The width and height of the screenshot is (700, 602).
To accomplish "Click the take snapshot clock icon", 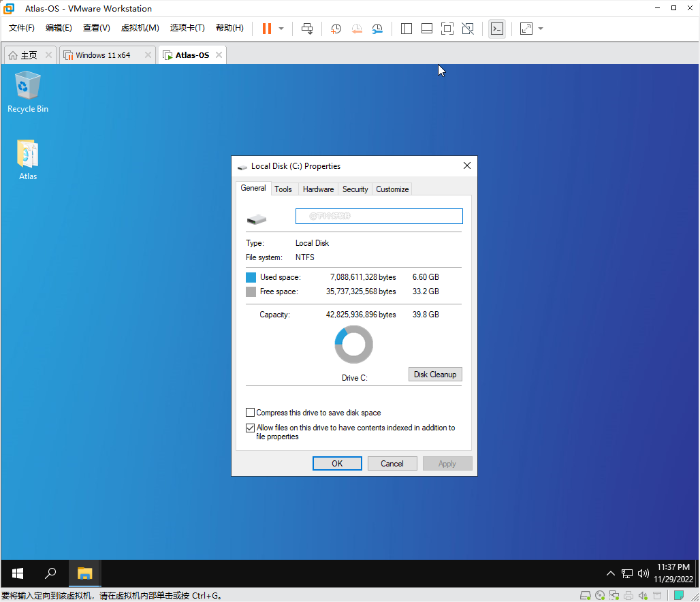I will tap(336, 29).
